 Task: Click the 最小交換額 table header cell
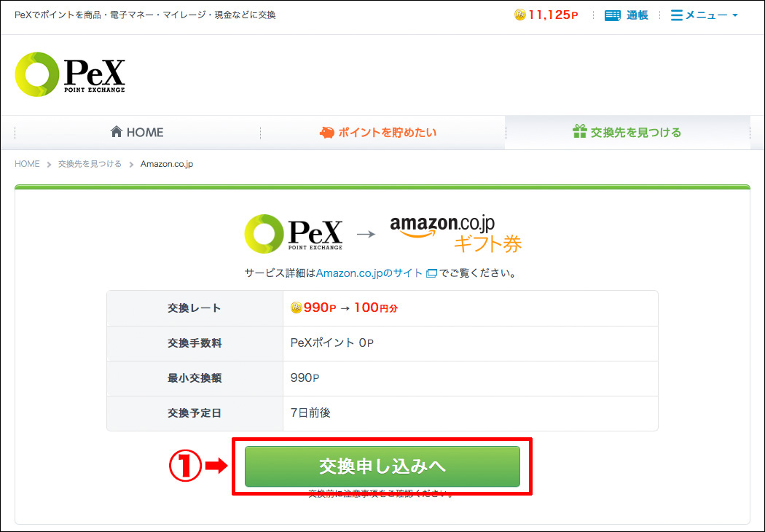(x=195, y=378)
